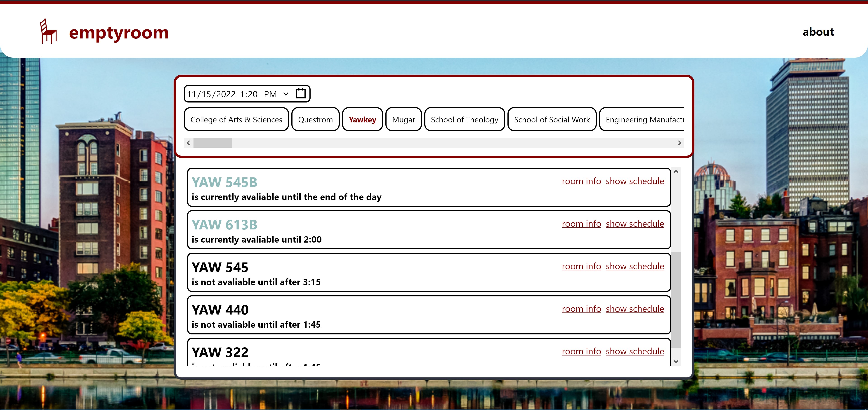
Task: Open the about page link
Action: tap(818, 32)
